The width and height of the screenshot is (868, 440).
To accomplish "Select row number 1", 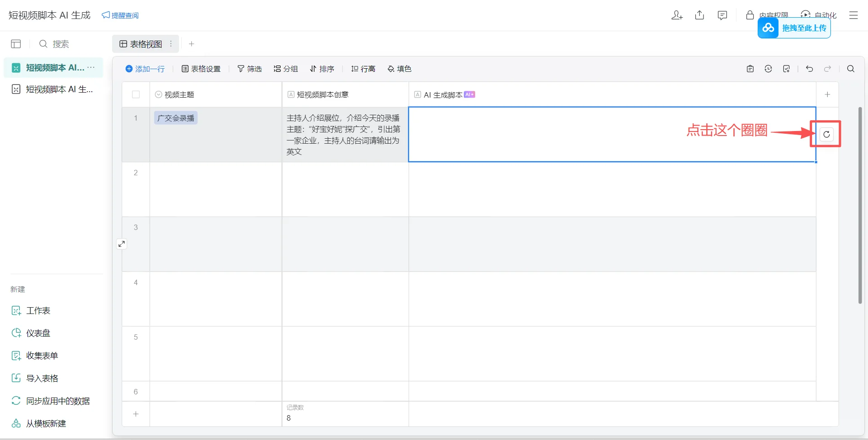I will [x=136, y=118].
